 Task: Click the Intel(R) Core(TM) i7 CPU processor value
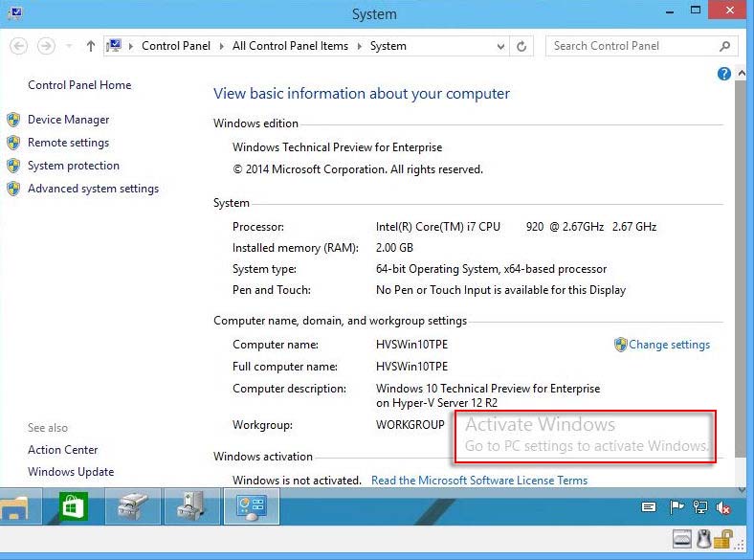pos(516,227)
